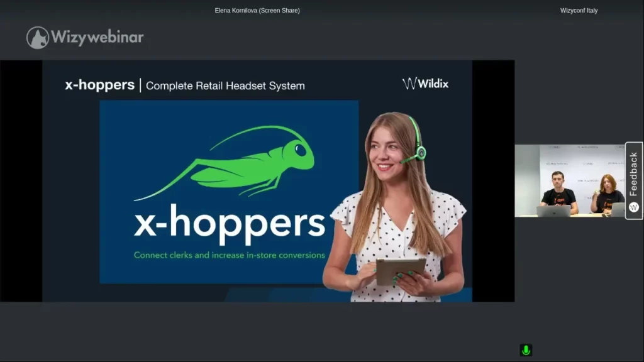
Task: Click the Wildix logo on the slide
Action: click(x=426, y=83)
